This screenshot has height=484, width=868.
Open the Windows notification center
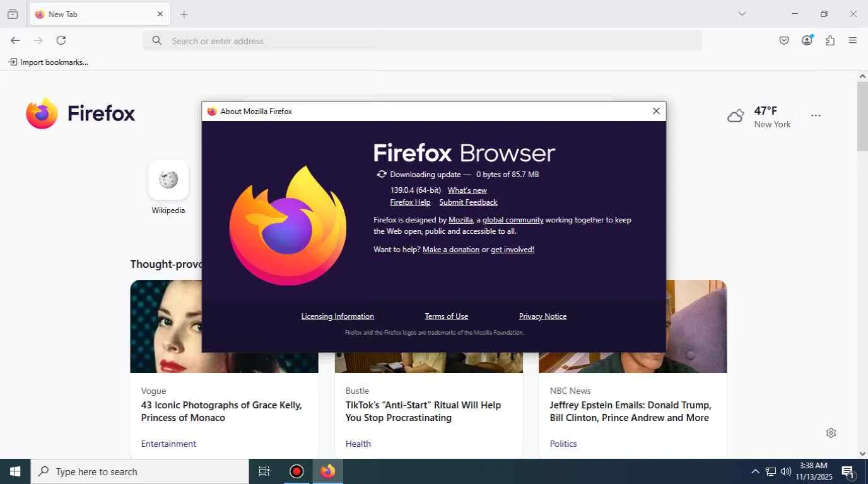(848, 471)
